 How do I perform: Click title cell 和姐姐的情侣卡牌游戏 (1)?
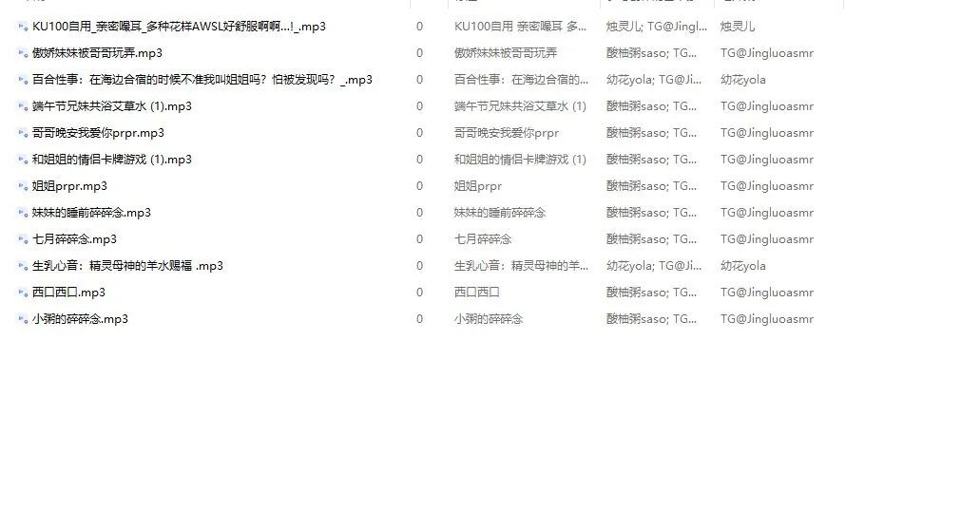pyautogui.click(x=520, y=160)
